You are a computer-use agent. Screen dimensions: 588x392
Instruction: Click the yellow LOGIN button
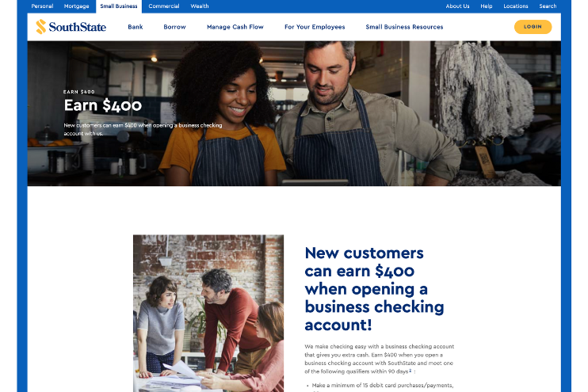click(533, 27)
